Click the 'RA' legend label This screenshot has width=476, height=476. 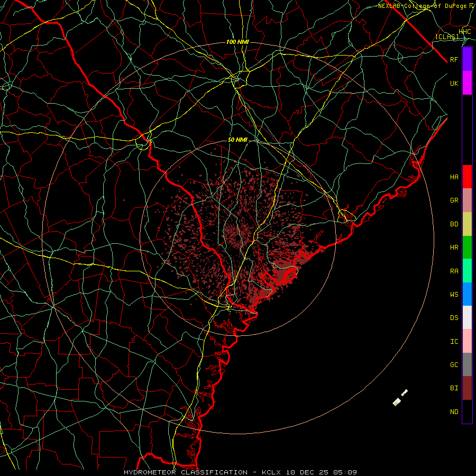(454, 271)
